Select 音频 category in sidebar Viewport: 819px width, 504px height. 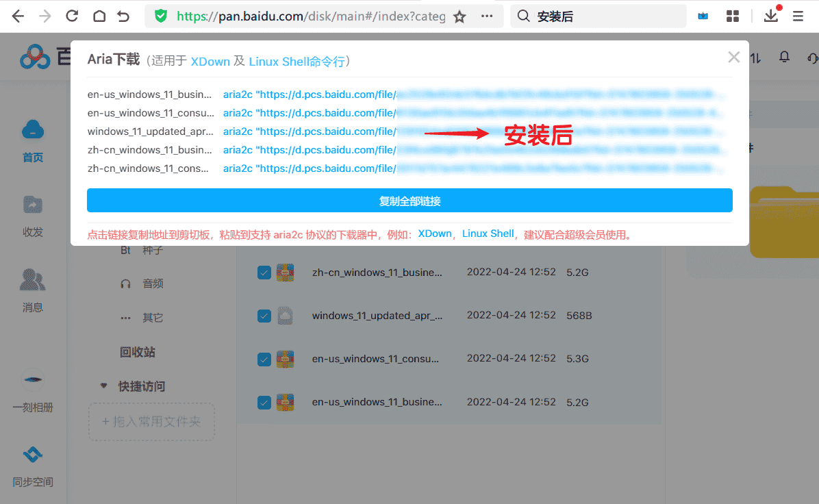pos(152,283)
